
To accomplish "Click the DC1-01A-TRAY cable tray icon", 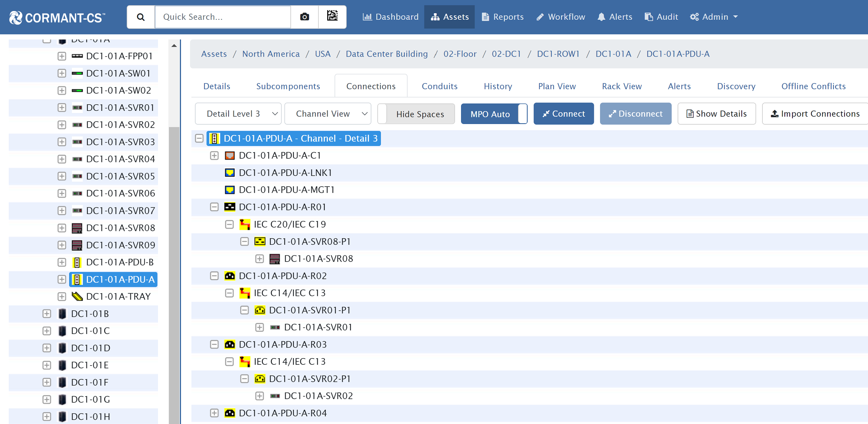I will coord(77,296).
